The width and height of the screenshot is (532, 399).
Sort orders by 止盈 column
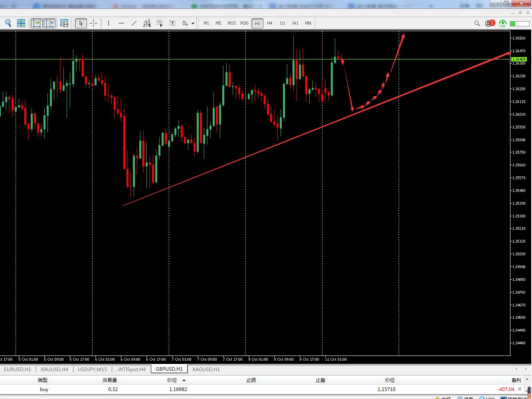tap(320, 380)
